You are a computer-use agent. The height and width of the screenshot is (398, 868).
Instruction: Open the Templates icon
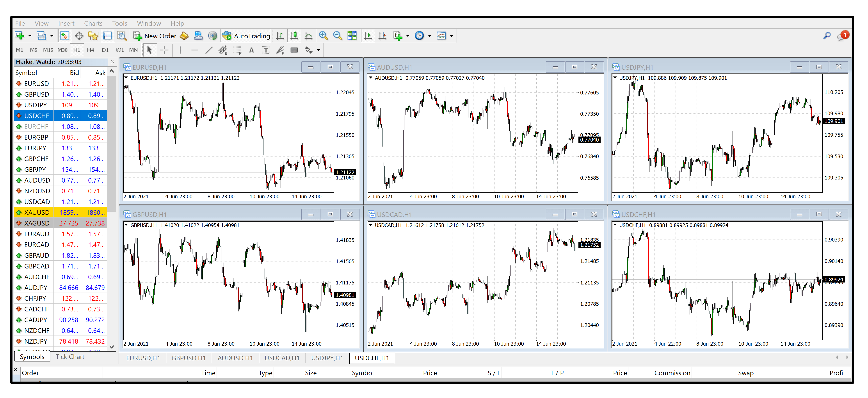(x=441, y=36)
